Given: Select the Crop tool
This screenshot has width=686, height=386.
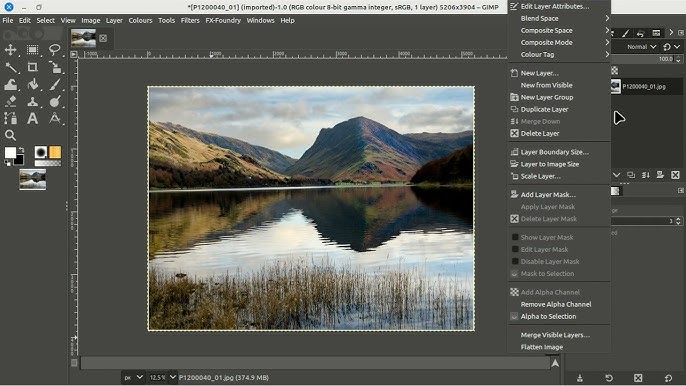Looking at the screenshot, I should 32,67.
